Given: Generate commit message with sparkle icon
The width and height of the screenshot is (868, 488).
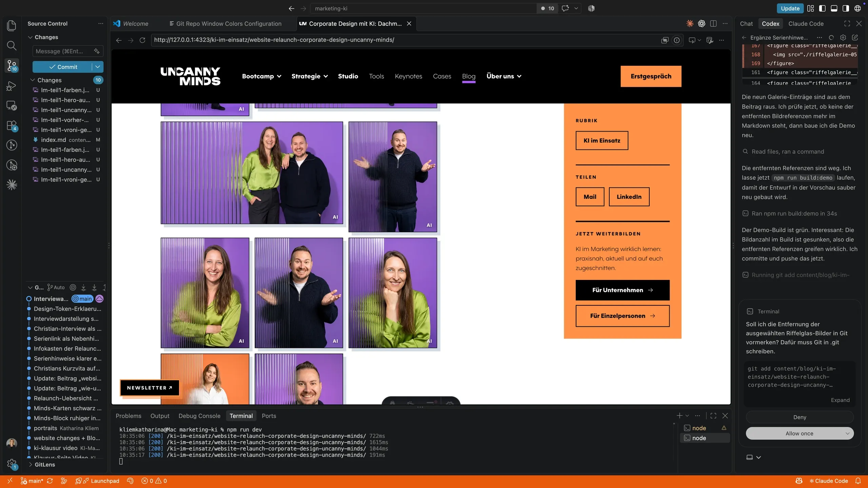Looking at the screenshot, I should pos(97,51).
